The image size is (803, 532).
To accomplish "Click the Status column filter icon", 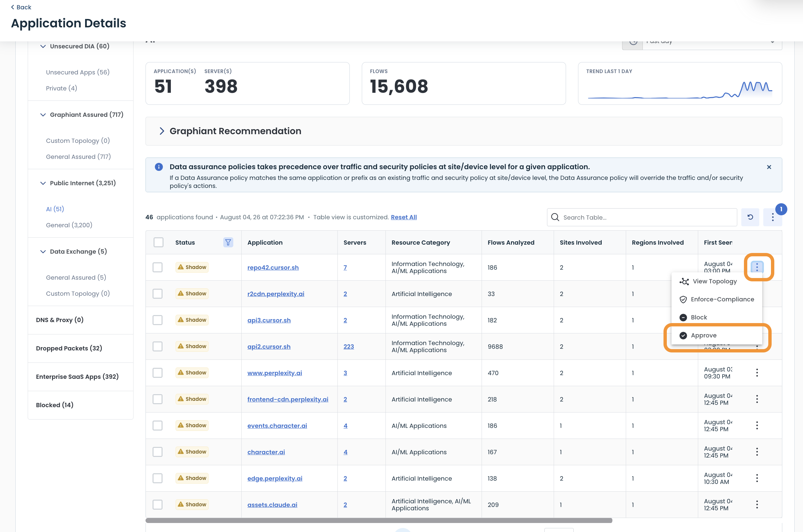I will pyautogui.click(x=228, y=242).
